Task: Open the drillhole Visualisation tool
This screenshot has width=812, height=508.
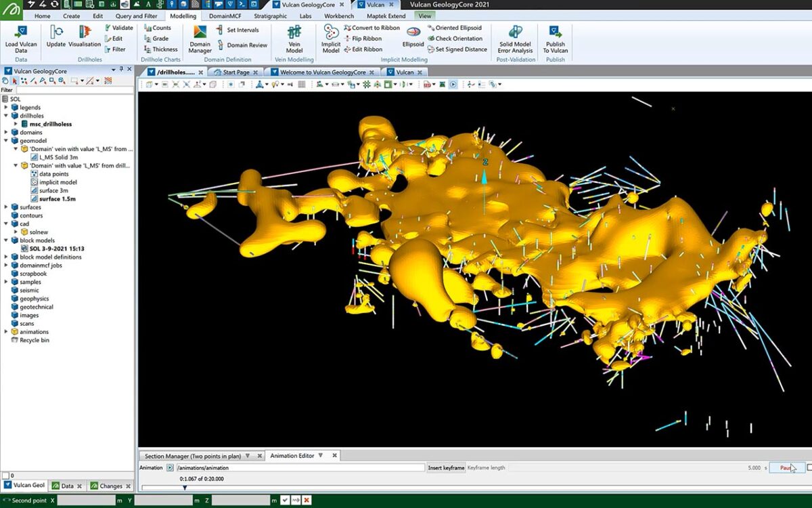Action: [x=85, y=37]
